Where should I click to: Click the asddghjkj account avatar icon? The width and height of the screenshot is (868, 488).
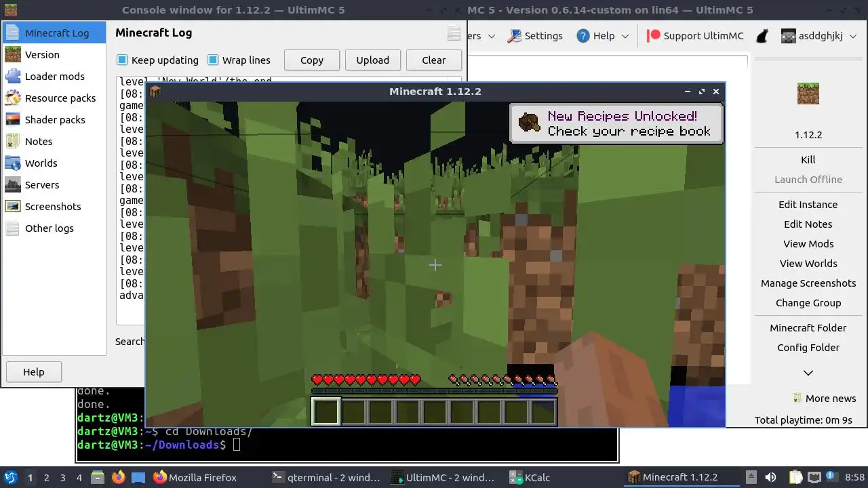[788, 36]
